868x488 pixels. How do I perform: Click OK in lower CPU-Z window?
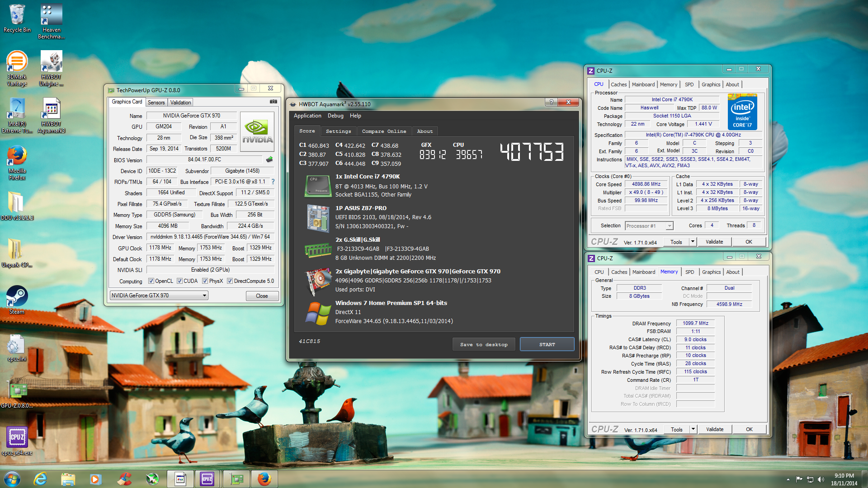(749, 429)
